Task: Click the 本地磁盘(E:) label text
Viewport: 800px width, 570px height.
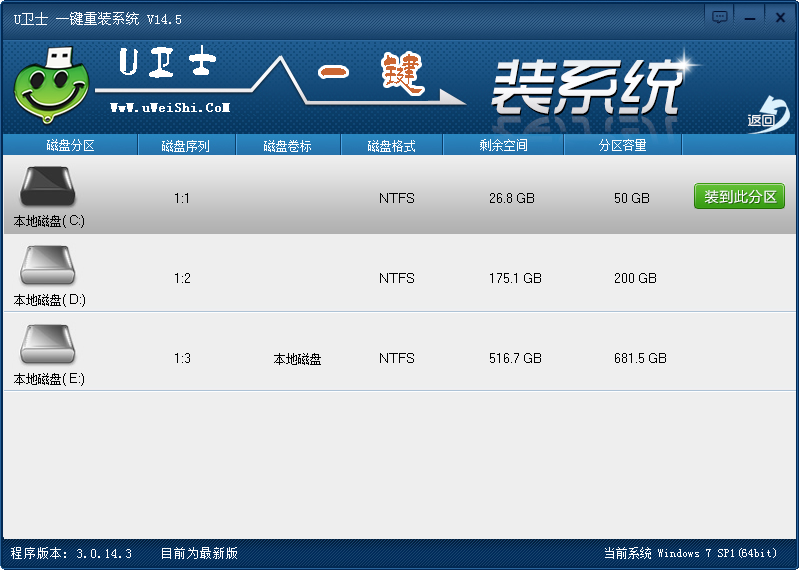Action: pos(49,379)
